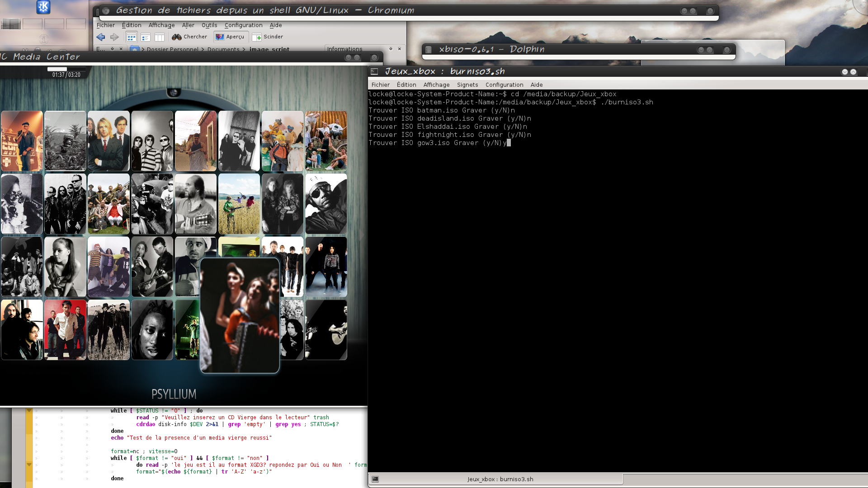Switch Dolphin to columns view mode
This screenshot has width=868, height=488.
coord(159,37)
